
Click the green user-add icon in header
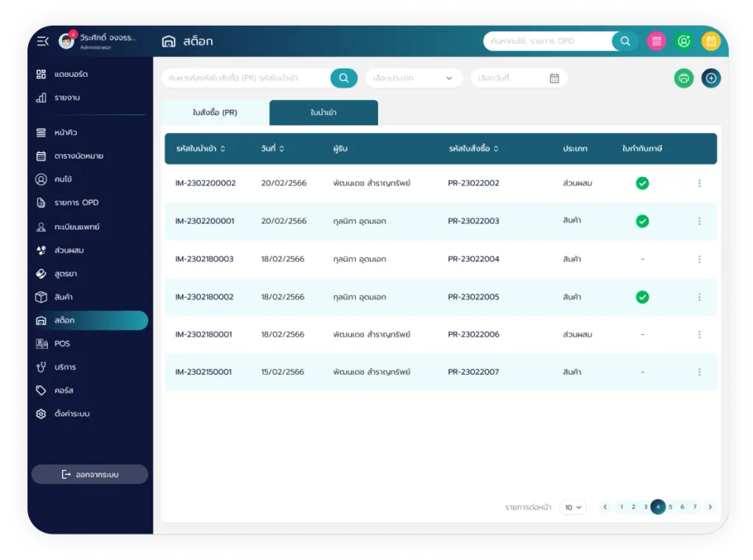(684, 41)
